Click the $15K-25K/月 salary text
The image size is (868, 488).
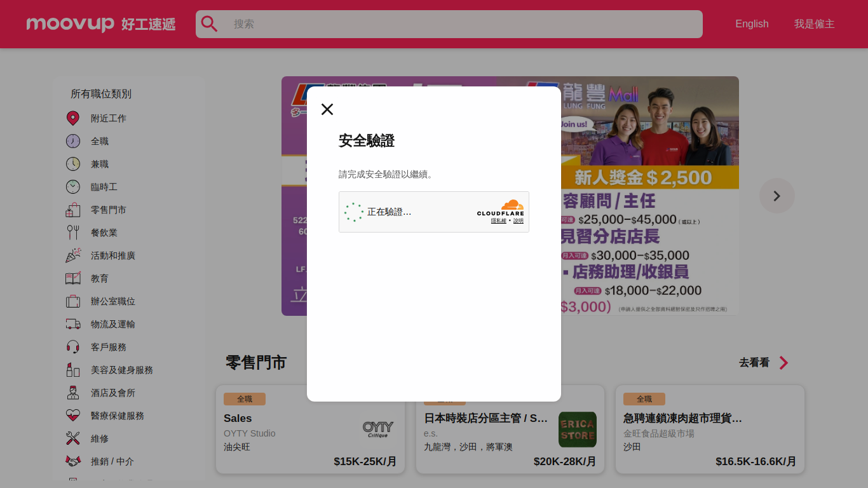(365, 461)
